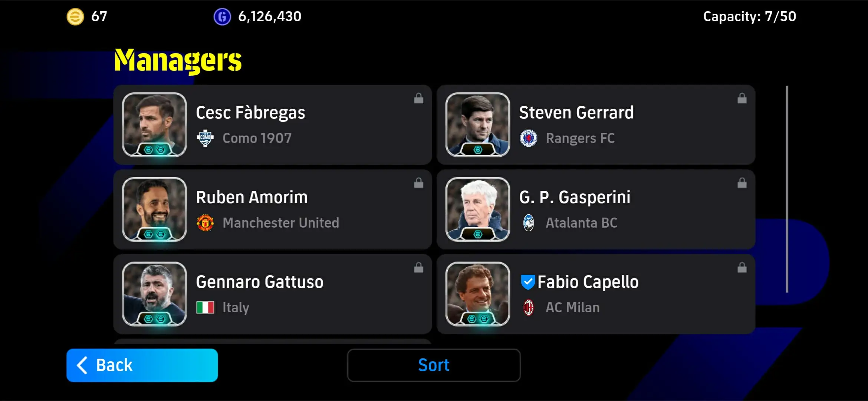868x401 pixels.
Task: Click the gold eFootball coin icon
Action: (x=75, y=17)
